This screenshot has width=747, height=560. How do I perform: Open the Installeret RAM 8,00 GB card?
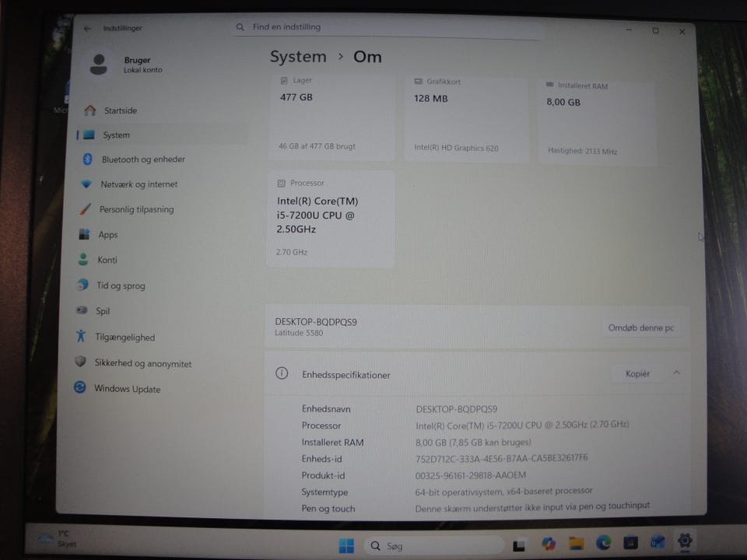coord(598,122)
